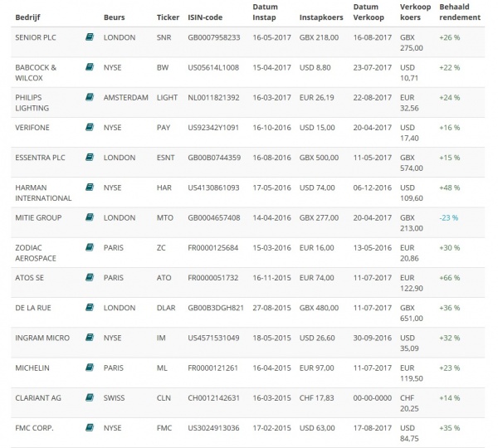Click the -23 % return value

(x=449, y=218)
